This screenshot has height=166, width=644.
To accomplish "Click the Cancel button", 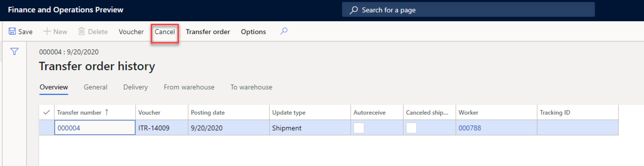I will tap(165, 31).
